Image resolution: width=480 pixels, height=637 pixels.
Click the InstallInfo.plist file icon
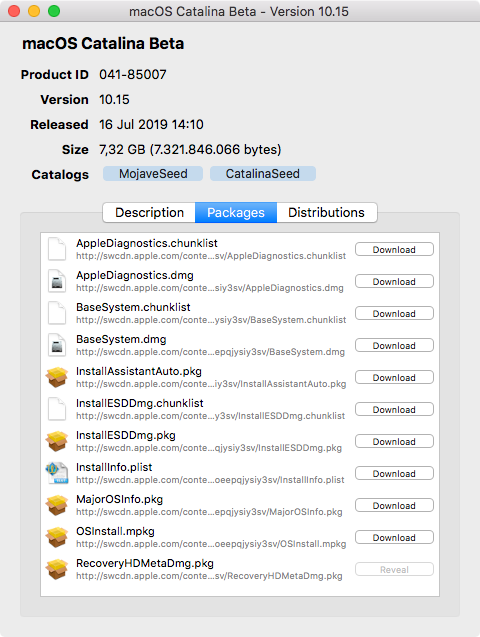(x=57, y=473)
